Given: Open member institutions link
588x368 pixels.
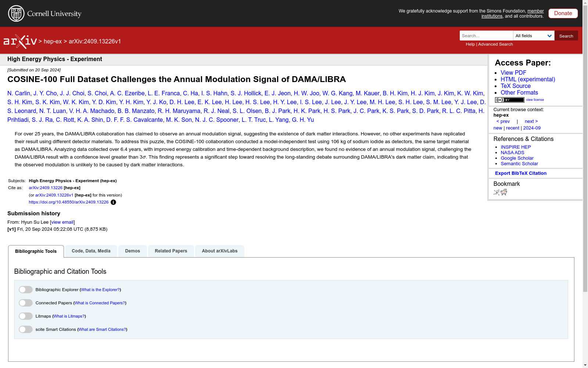Looking at the screenshot, I should click(x=513, y=14).
